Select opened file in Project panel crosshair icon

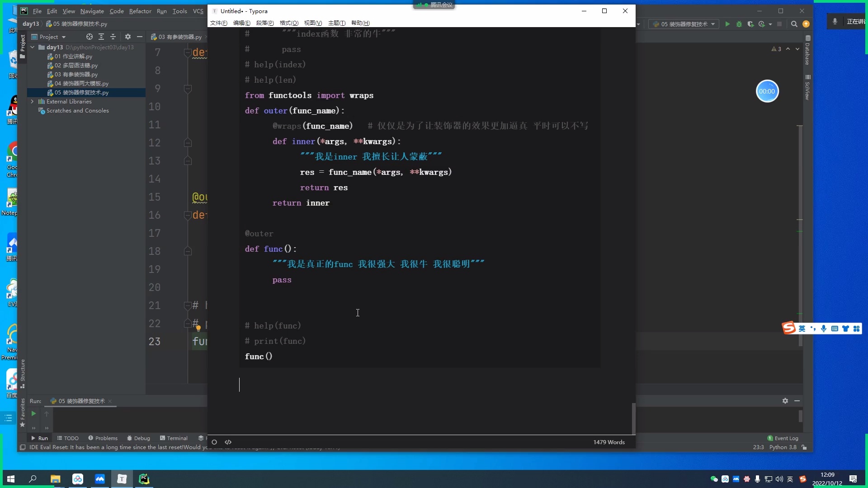89,37
